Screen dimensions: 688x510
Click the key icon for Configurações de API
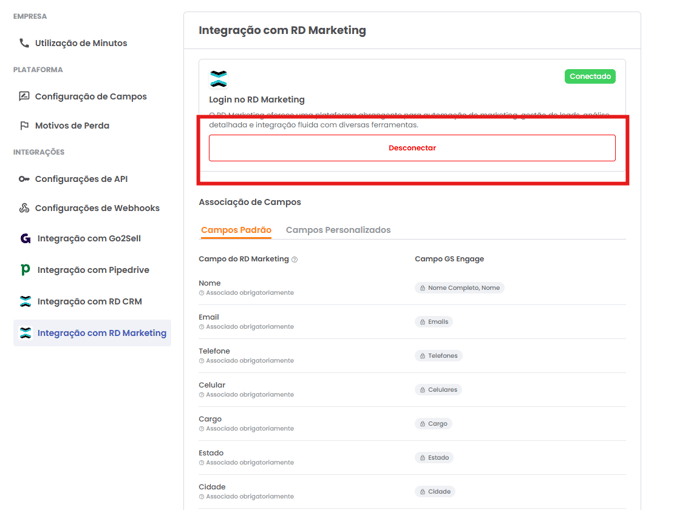click(x=24, y=179)
